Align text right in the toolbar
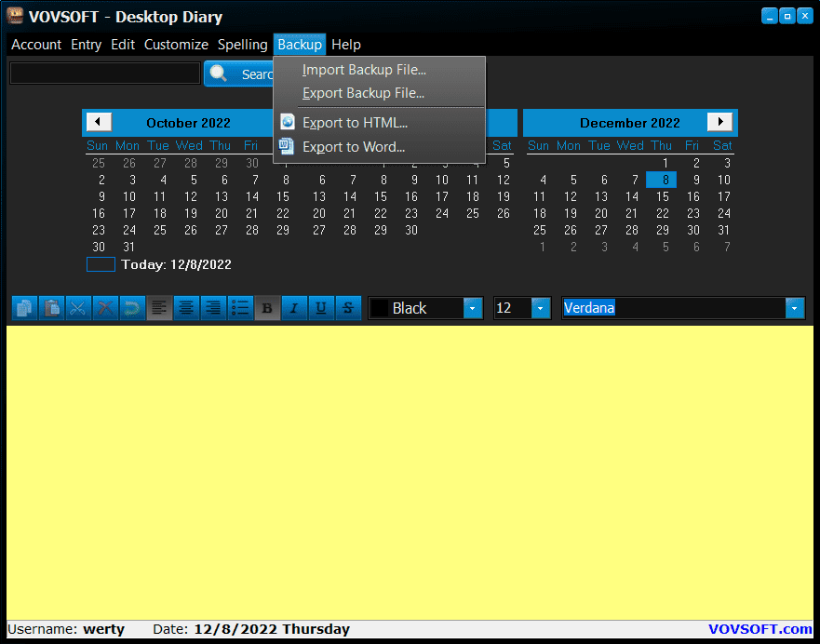820x644 pixels. coord(213,308)
